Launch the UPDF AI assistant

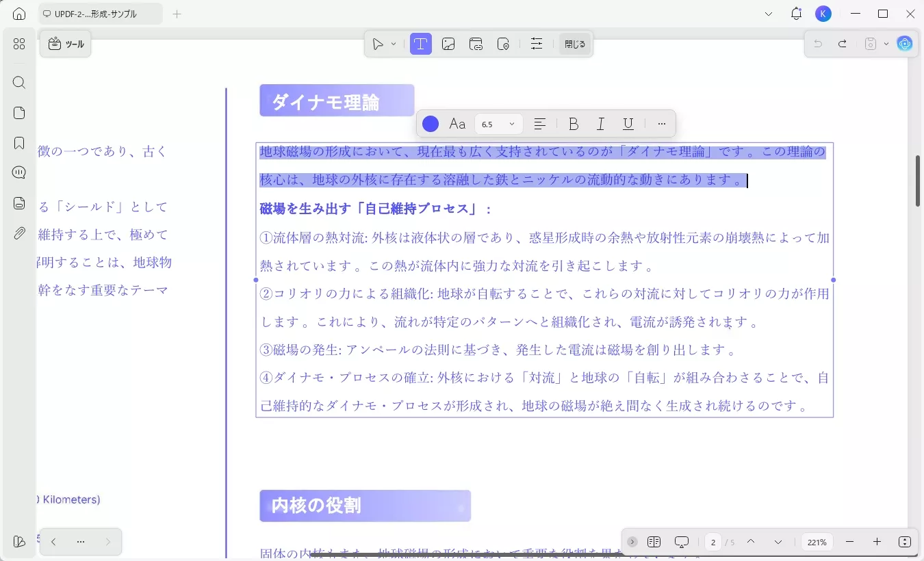click(905, 43)
